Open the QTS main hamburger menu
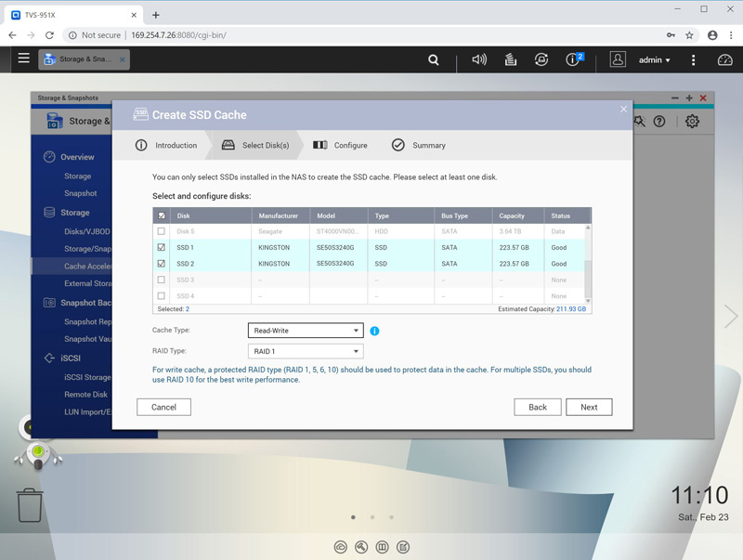The width and height of the screenshot is (743, 560). point(23,59)
